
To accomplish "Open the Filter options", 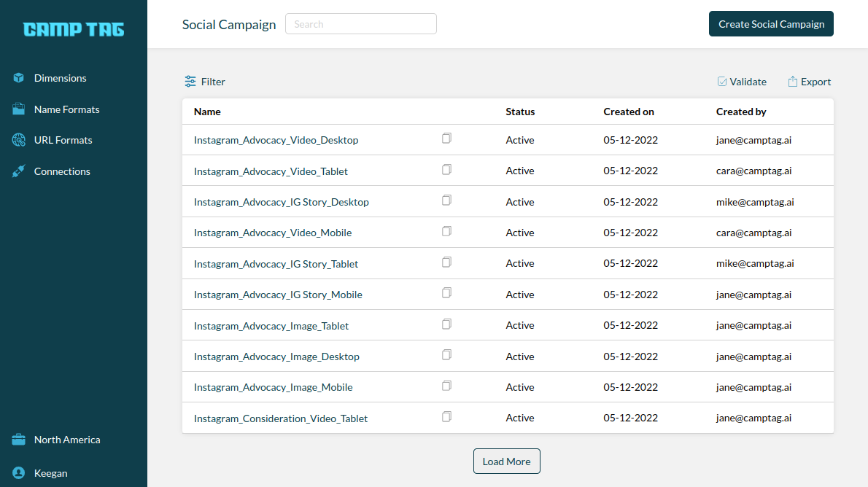I will 205,82.
